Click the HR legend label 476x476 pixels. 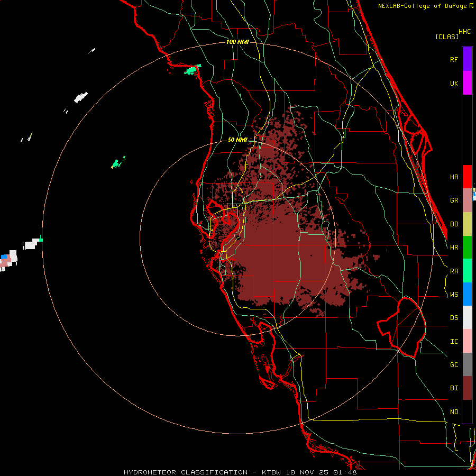click(x=454, y=248)
